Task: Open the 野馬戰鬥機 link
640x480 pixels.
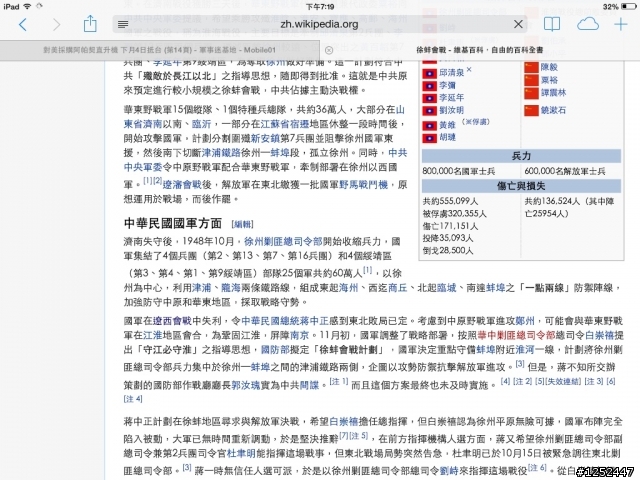Action: point(363,184)
